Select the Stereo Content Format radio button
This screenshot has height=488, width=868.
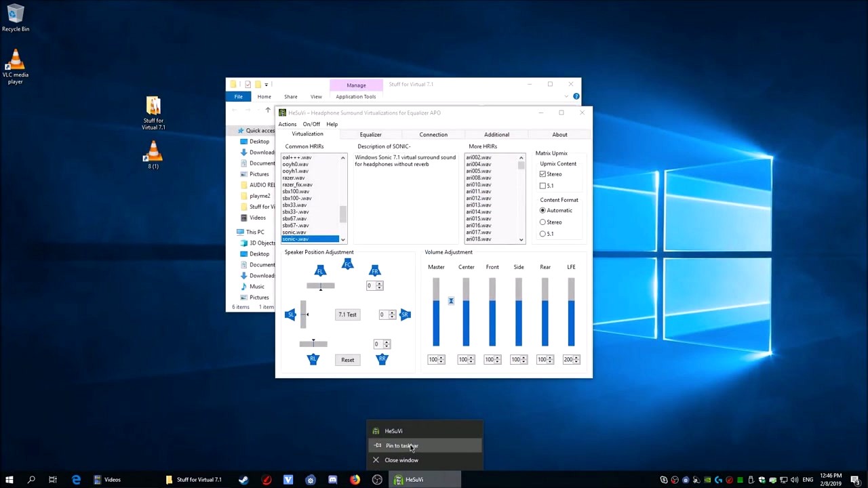[x=542, y=222]
